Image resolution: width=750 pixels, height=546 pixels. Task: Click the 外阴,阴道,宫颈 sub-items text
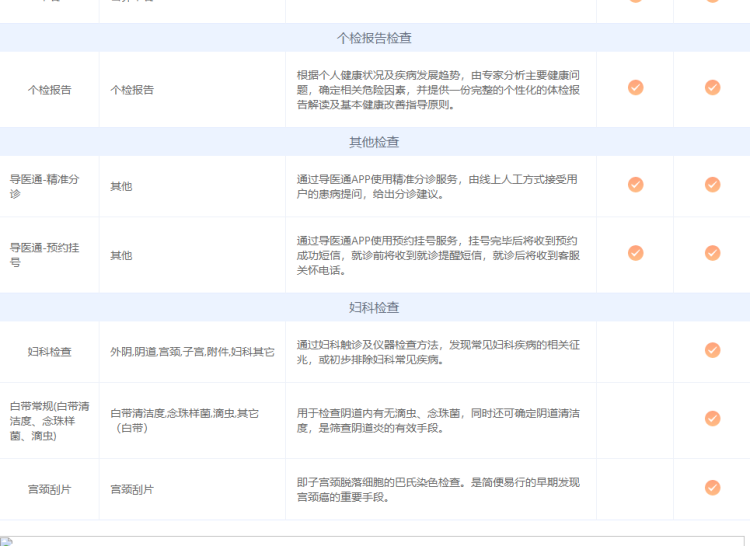[191, 352]
